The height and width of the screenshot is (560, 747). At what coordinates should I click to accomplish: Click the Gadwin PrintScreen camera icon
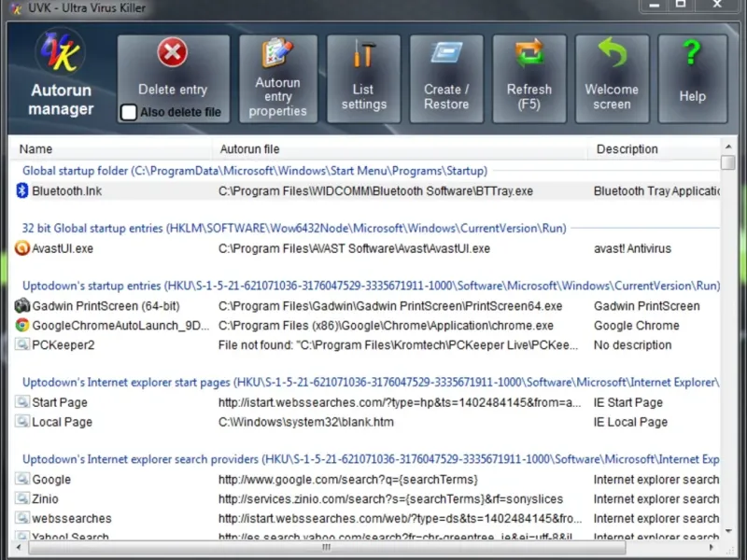(21, 306)
